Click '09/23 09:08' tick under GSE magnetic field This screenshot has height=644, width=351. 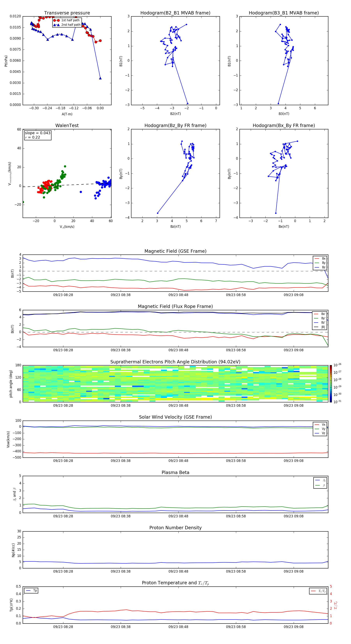[x=293, y=295]
